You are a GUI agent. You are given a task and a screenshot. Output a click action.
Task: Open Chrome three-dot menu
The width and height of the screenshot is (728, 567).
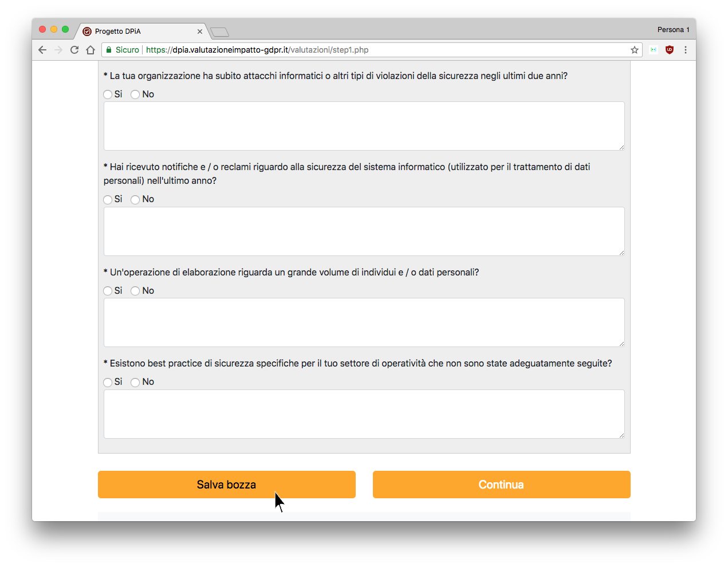coord(686,50)
